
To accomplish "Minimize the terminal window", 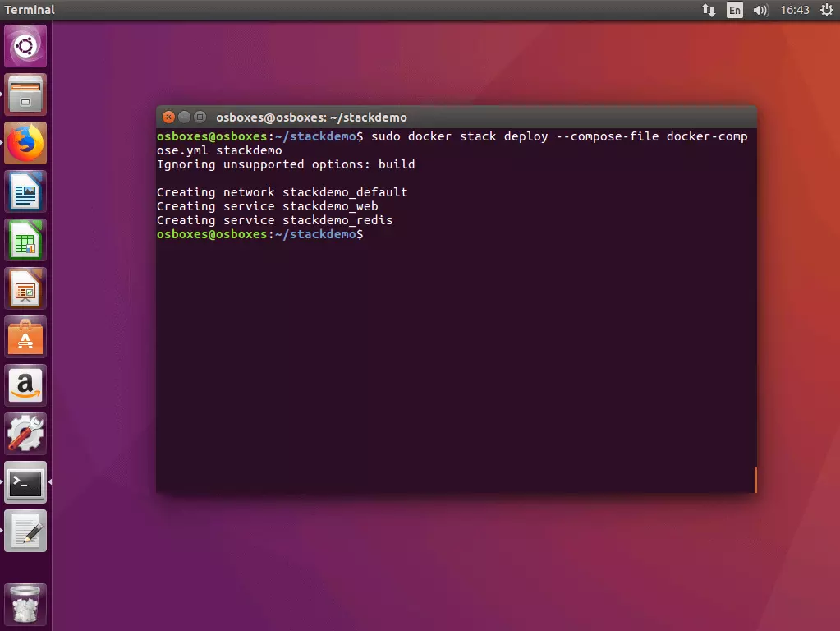I will point(184,117).
